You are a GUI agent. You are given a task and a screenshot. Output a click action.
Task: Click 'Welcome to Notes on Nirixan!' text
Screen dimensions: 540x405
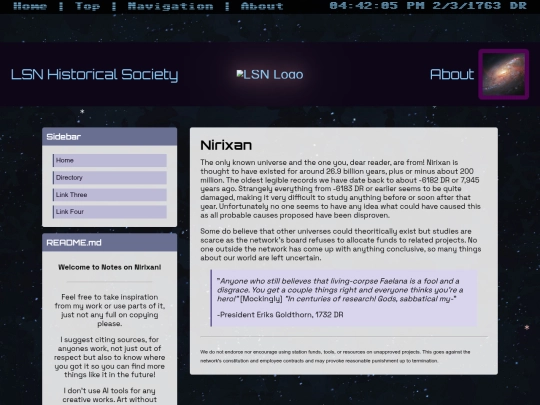pos(110,267)
